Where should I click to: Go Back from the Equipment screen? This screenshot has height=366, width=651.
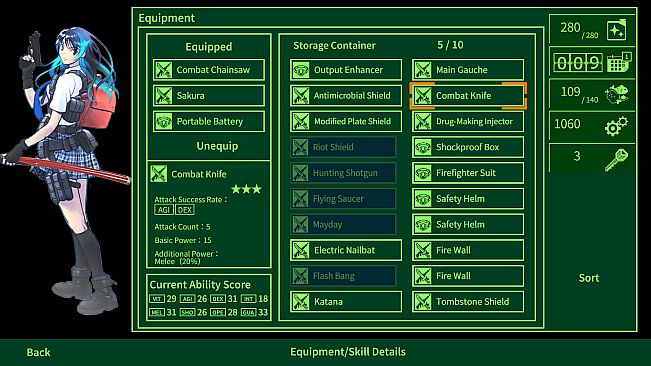38,352
